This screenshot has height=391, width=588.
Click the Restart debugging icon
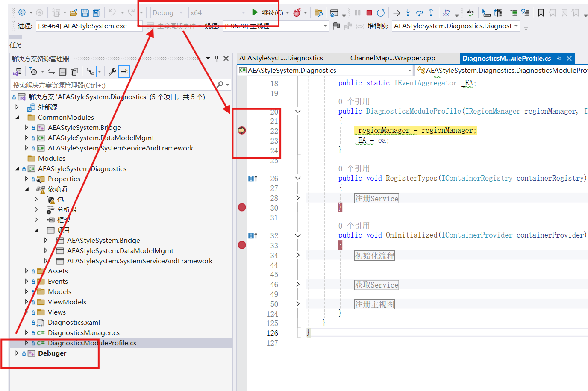pyautogui.click(x=381, y=13)
